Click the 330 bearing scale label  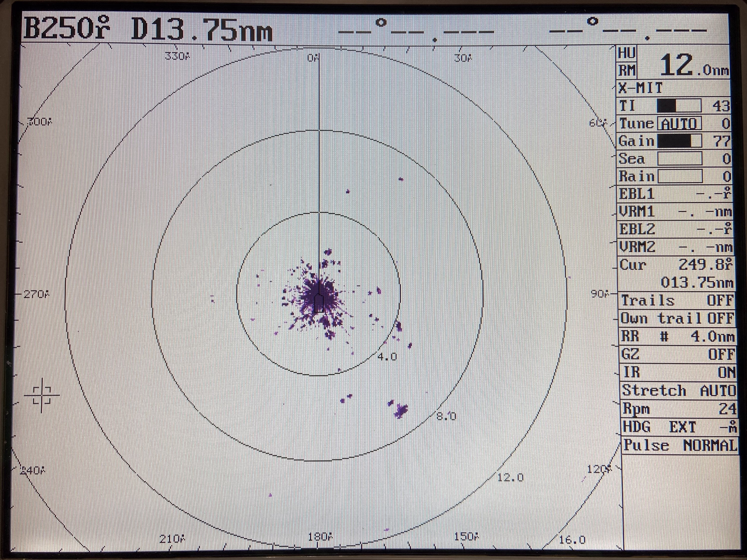[178, 56]
